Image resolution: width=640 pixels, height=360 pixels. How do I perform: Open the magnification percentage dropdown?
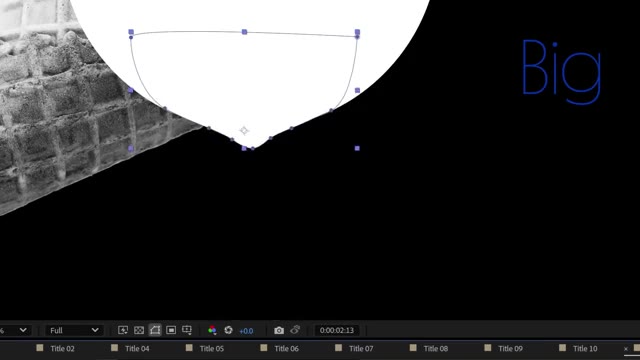[x=15, y=330]
